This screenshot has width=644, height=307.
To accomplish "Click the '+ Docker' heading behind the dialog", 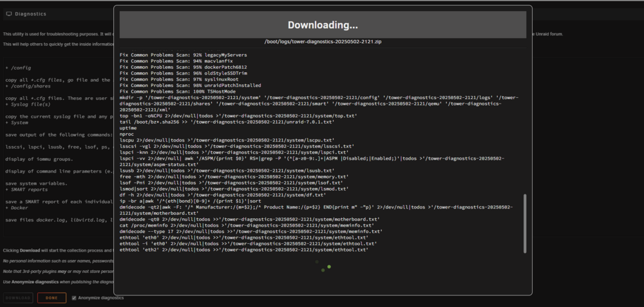I will click(x=17, y=208).
